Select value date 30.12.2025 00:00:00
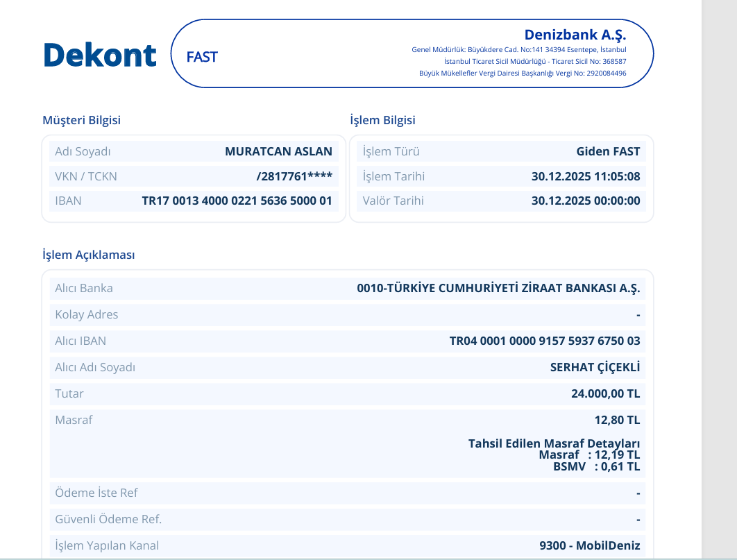 pyautogui.click(x=586, y=201)
